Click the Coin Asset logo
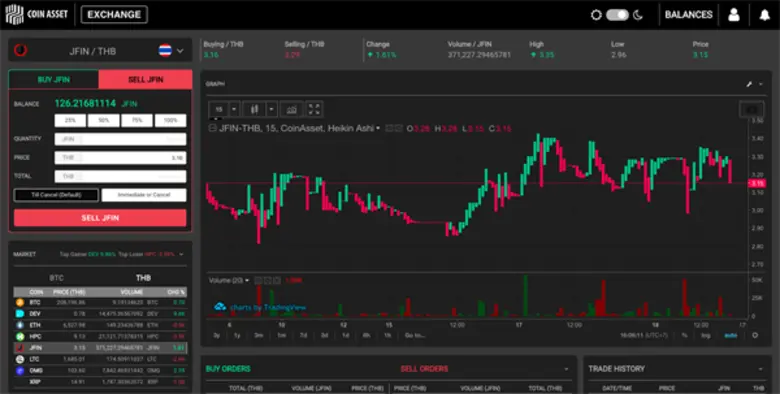Viewport: 780px width, 394px height. (36, 14)
